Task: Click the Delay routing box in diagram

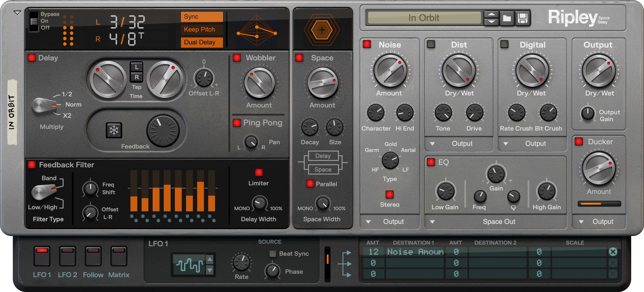Action: click(323, 156)
